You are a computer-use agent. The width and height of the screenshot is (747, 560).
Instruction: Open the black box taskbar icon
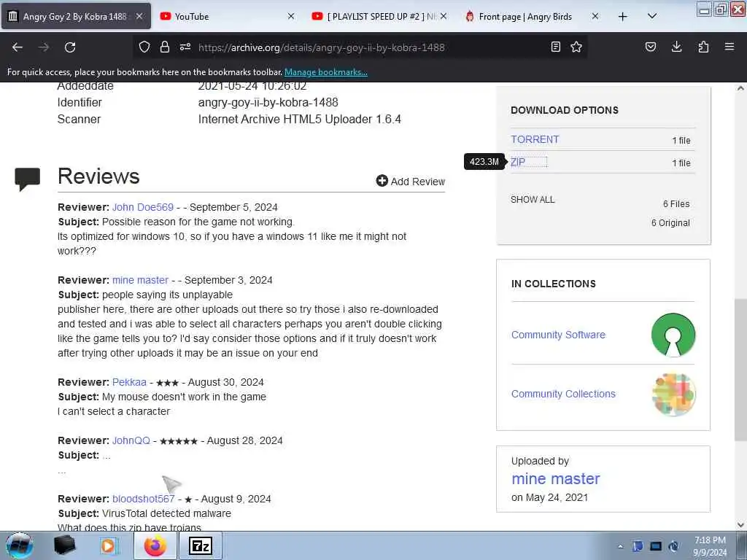(64, 545)
